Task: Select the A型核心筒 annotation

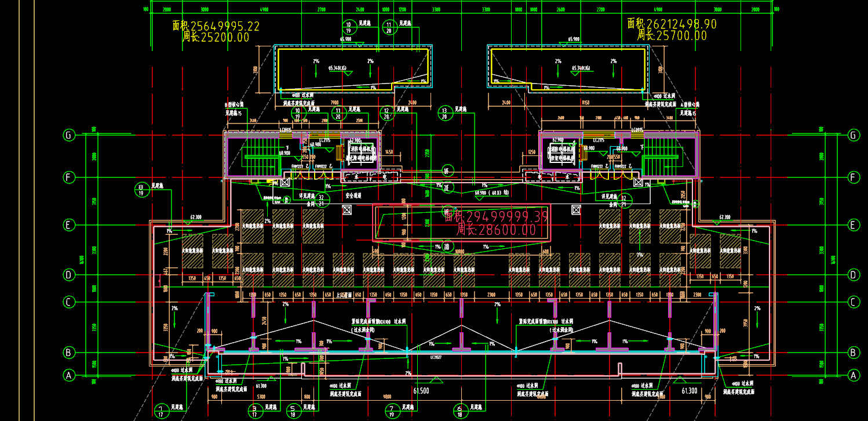Action: tap(689, 105)
